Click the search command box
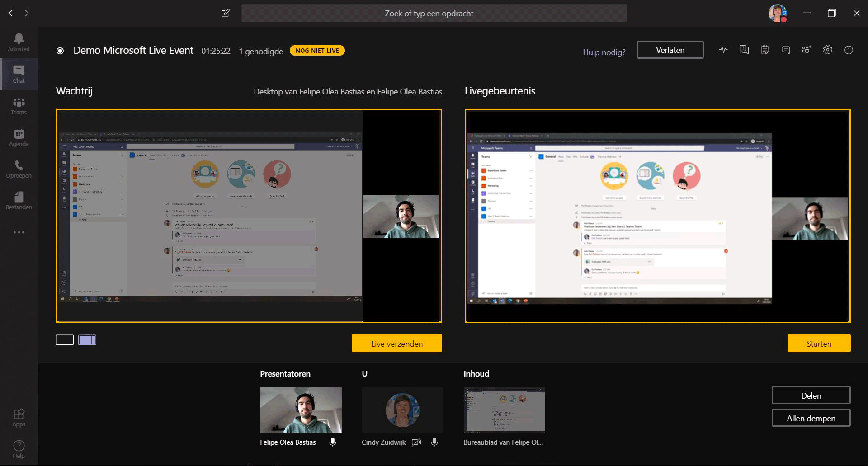Screen dimensions: 868x466 [x=434, y=14]
